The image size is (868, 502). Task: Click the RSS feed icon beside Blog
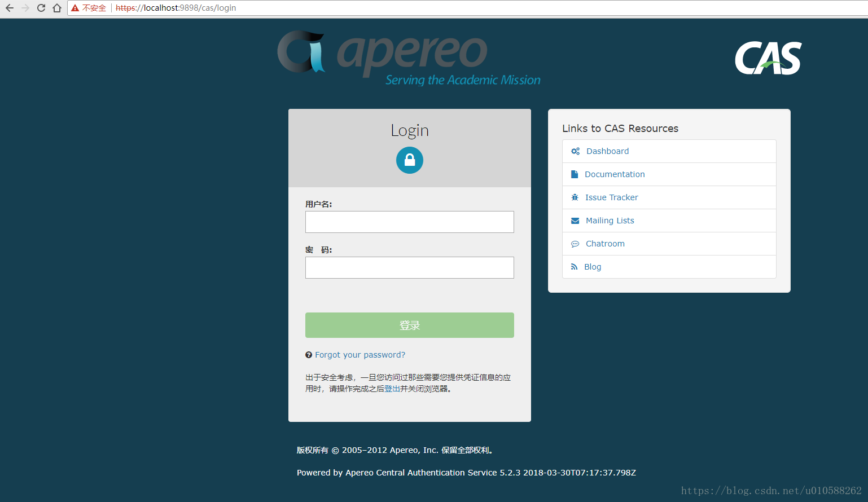(x=574, y=267)
